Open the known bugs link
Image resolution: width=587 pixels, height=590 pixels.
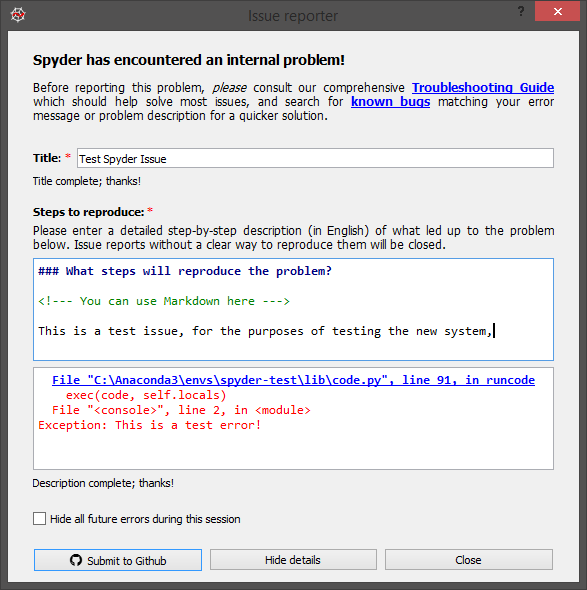(x=390, y=102)
